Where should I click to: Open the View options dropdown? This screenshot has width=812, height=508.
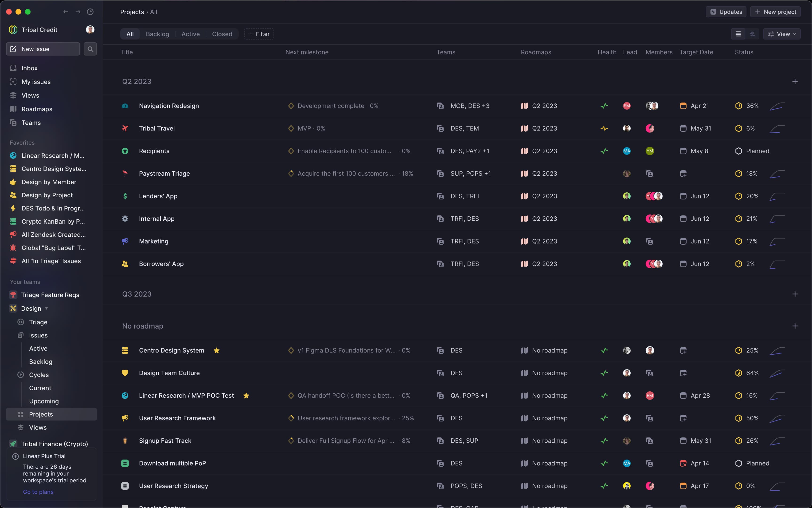click(x=781, y=34)
